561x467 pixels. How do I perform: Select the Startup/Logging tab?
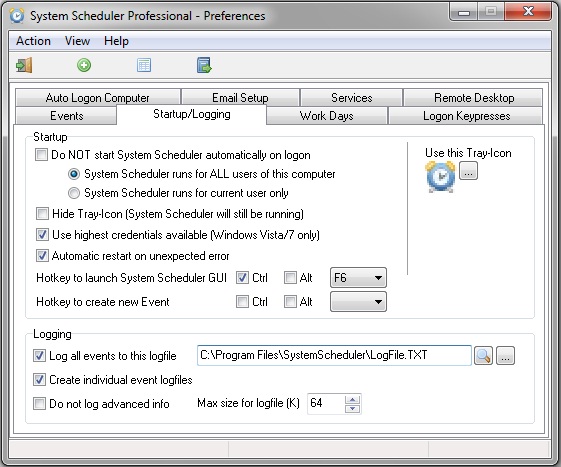tap(192, 115)
